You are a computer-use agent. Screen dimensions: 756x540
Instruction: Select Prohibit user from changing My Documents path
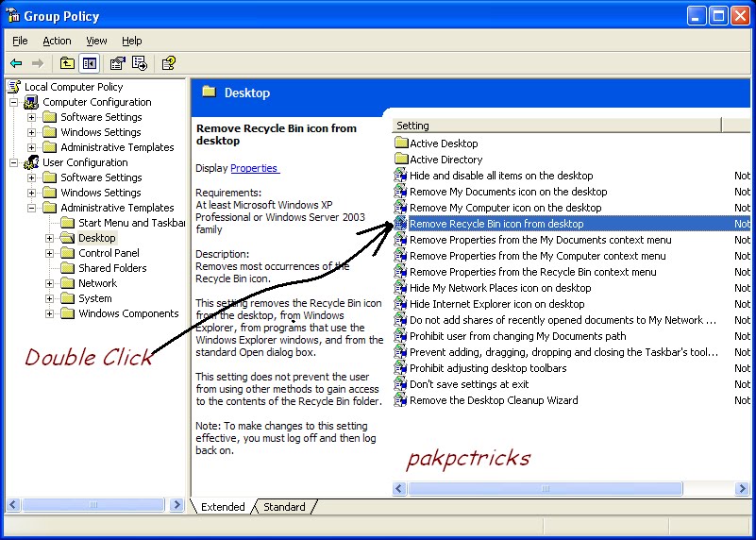point(518,335)
